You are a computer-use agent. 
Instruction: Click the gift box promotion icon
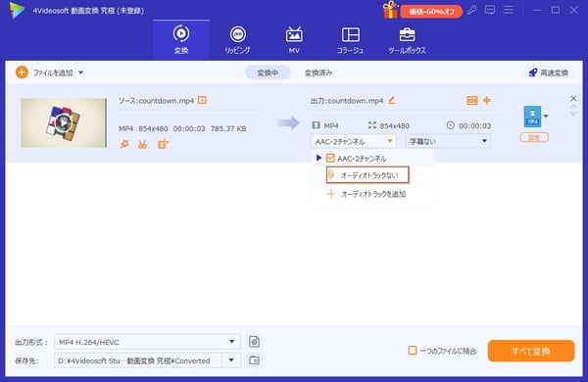click(x=390, y=10)
